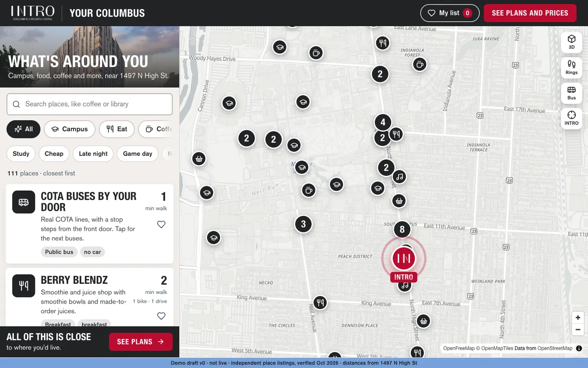This screenshot has height=368, width=588.
Task: Select campus marker nearest Woody Hayes Drive
Action: (280, 47)
